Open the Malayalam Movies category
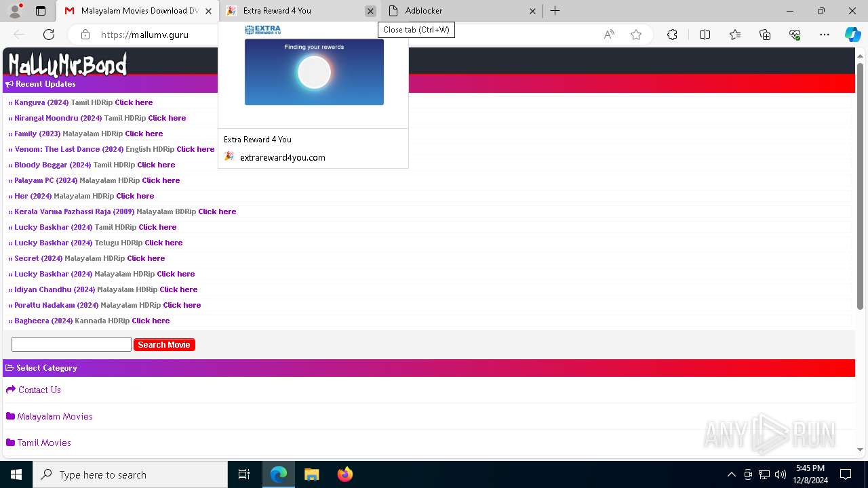The width and height of the screenshot is (868, 488). point(55,416)
